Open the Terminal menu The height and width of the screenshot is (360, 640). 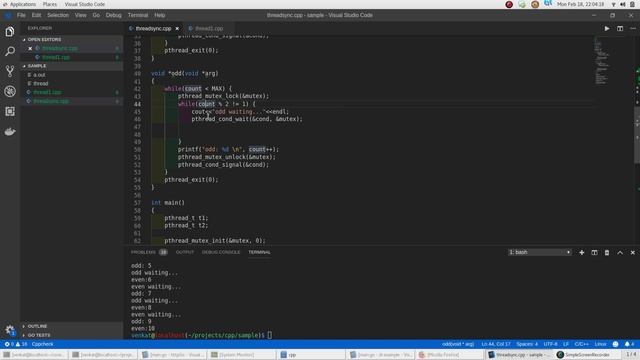[x=138, y=15]
